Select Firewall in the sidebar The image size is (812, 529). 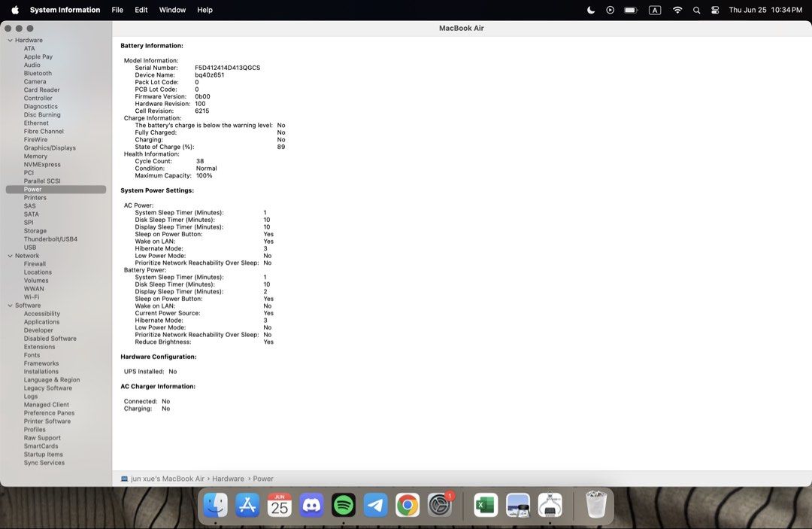point(35,263)
